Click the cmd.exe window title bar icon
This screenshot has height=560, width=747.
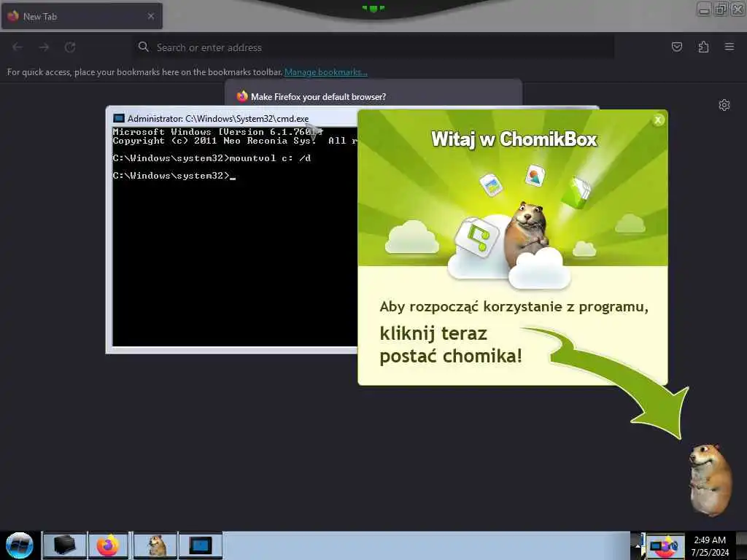click(119, 118)
